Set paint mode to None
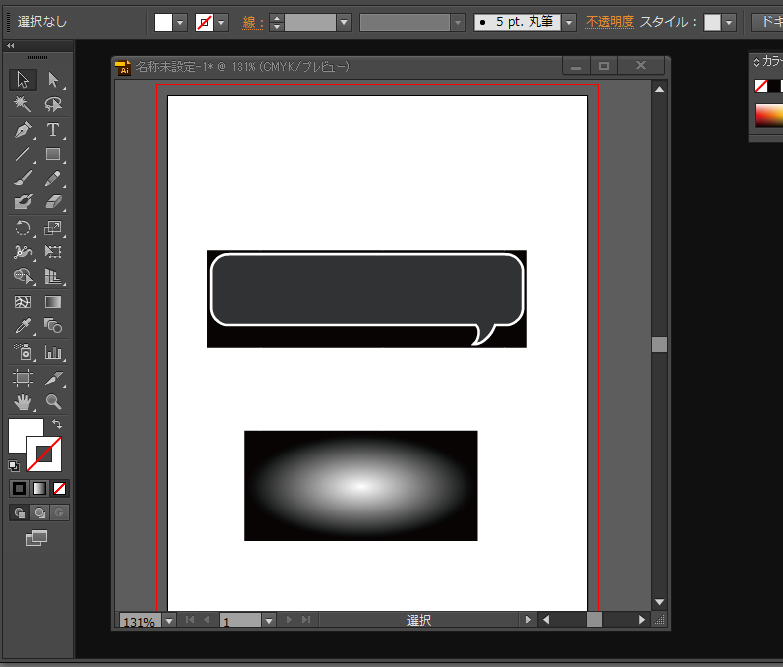 tap(59, 488)
